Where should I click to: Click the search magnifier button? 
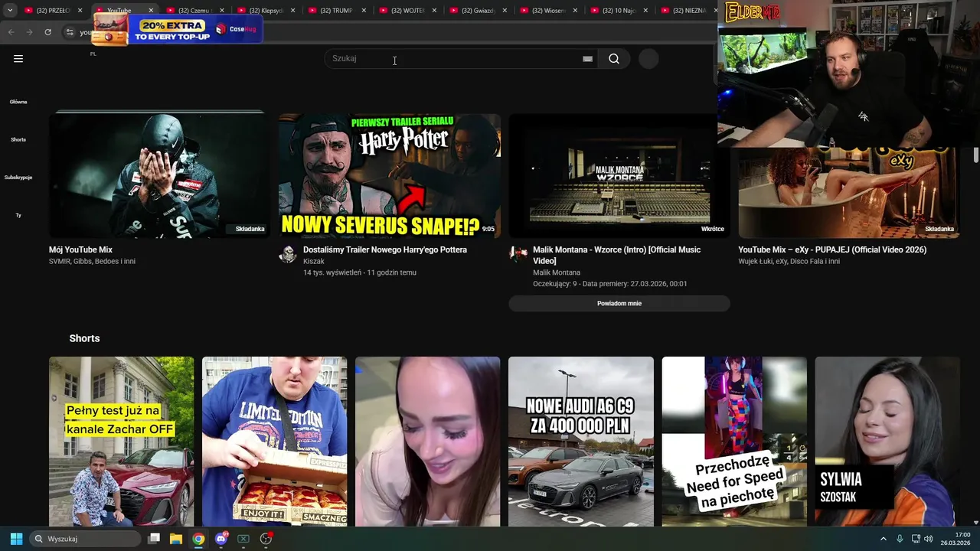(614, 59)
